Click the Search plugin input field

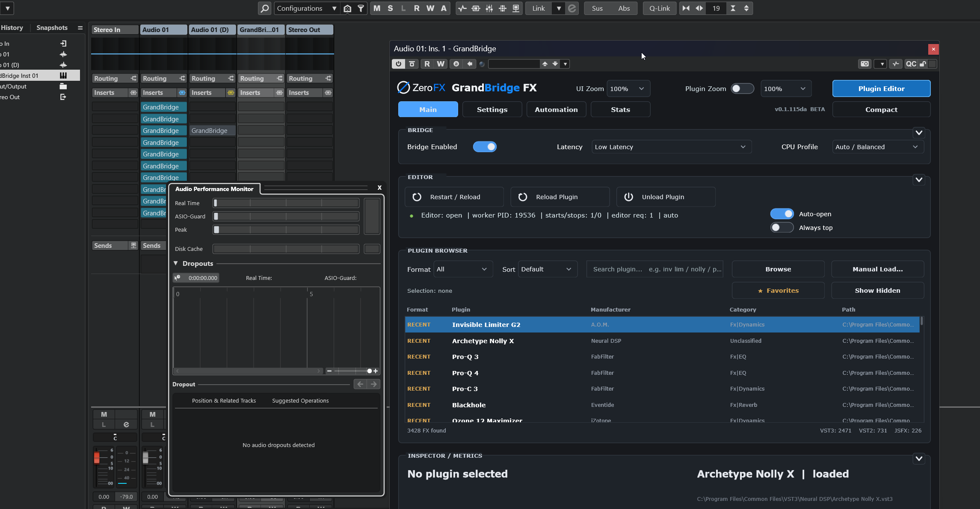pyautogui.click(x=654, y=269)
